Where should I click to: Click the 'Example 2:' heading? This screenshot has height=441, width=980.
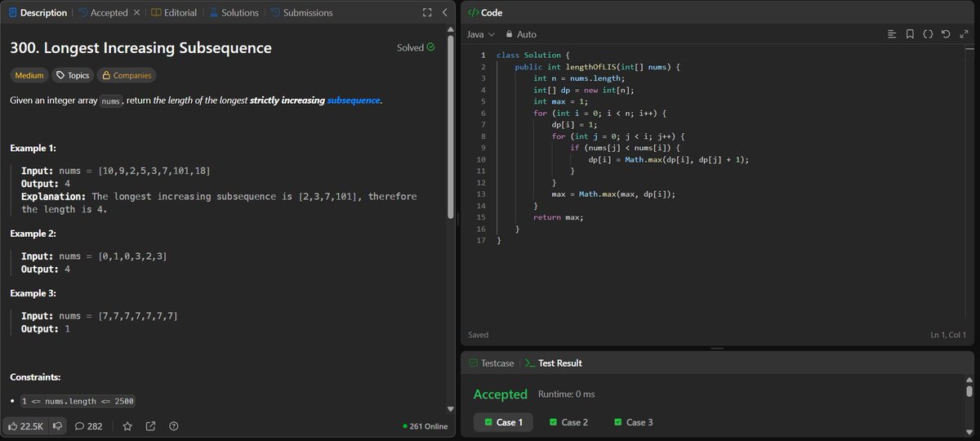[33, 234]
